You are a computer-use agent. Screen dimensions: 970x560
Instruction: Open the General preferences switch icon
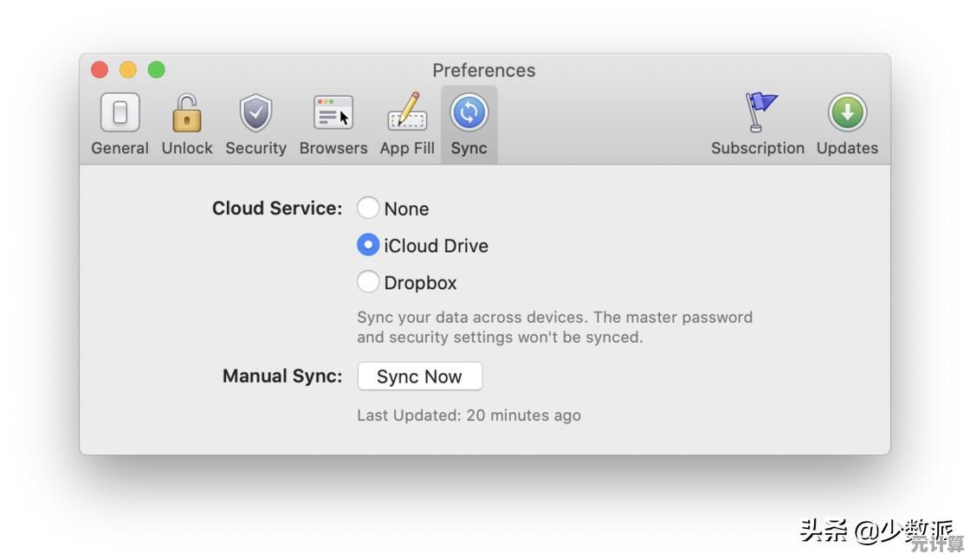point(120,113)
